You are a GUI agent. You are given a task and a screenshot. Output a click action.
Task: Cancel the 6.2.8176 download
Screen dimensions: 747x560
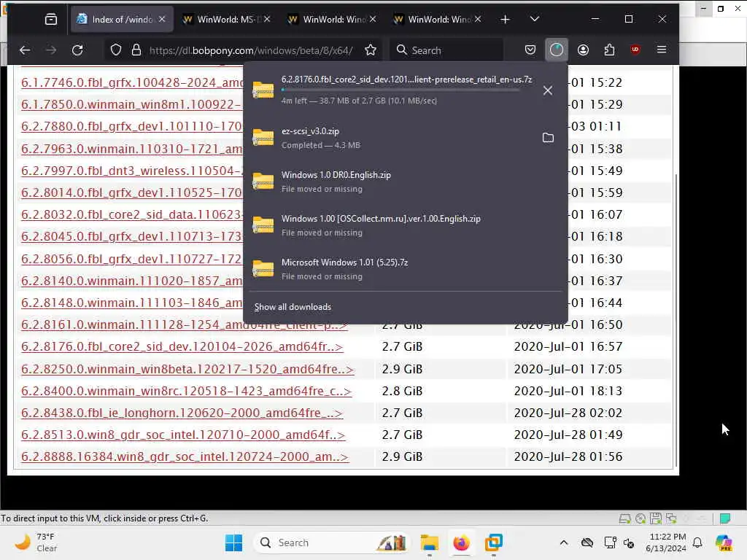[x=548, y=90]
